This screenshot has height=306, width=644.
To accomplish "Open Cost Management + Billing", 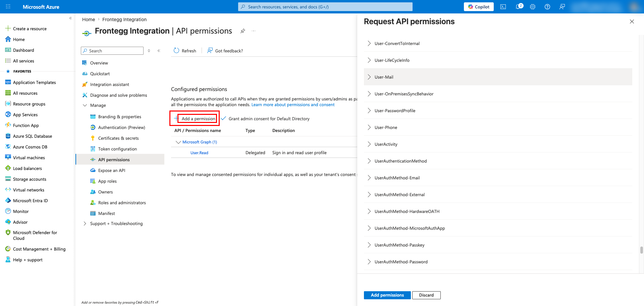I will coord(39,249).
